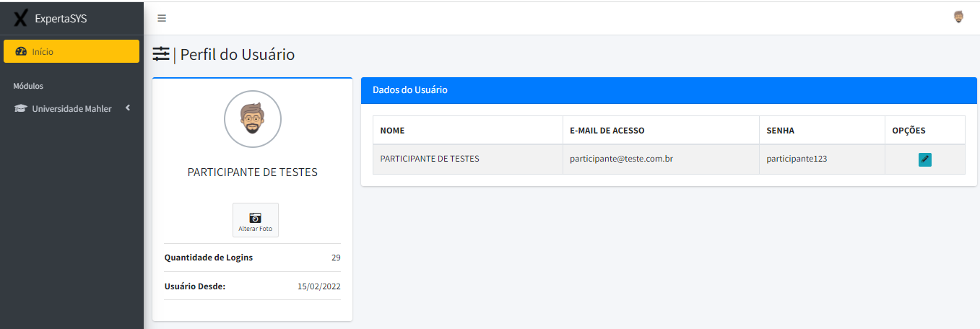Open the Início menu item

pyautogui.click(x=71, y=51)
